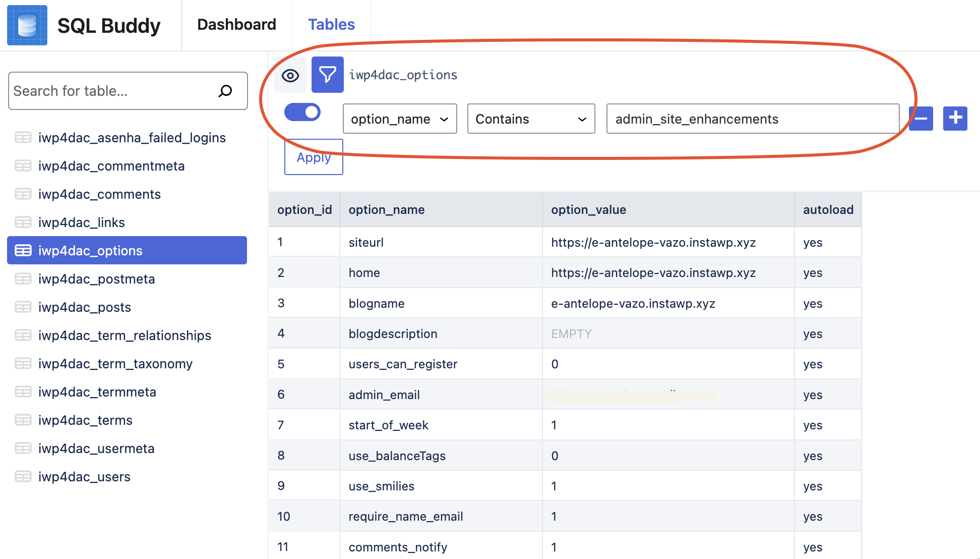Click table icon beside iwp4dac_termmeta
Image resolution: width=980 pixels, height=559 pixels.
[x=23, y=392]
